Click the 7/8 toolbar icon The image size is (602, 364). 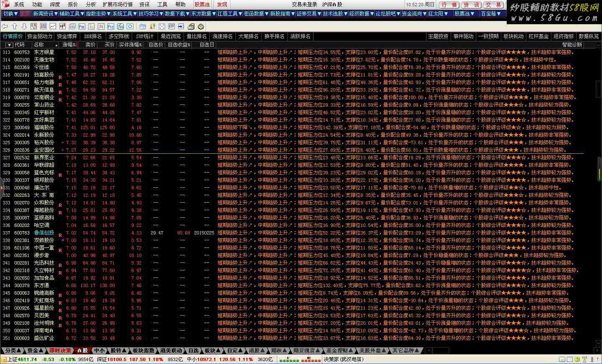pyautogui.click(x=120, y=26)
